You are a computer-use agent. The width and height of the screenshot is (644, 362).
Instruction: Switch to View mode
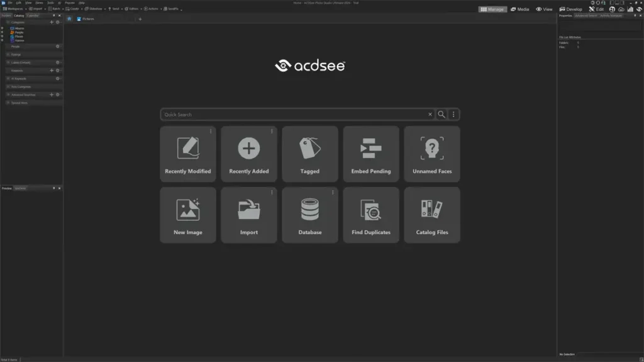tap(544, 9)
